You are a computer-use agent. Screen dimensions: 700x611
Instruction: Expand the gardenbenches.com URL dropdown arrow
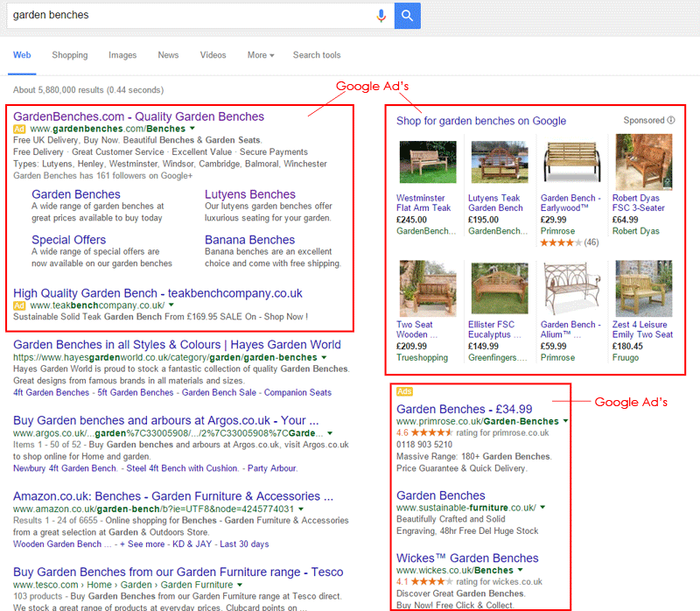192,129
